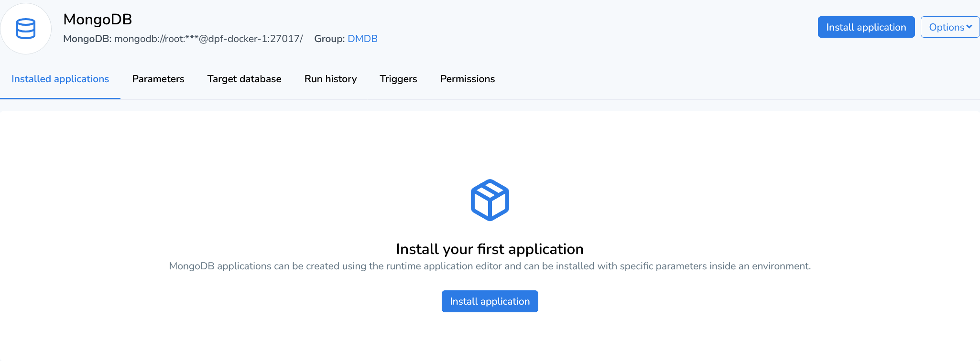980x361 pixels.
Task: Open the Permissions tab
Action: coord(468,79)
